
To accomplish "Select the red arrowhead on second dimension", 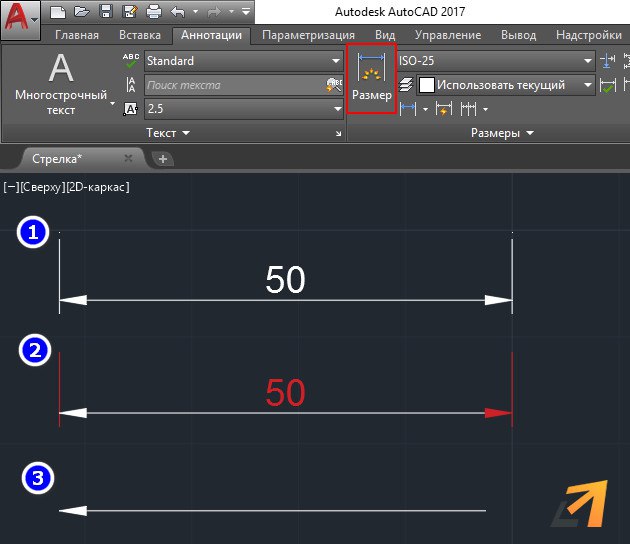I will [x=498, y=413].
